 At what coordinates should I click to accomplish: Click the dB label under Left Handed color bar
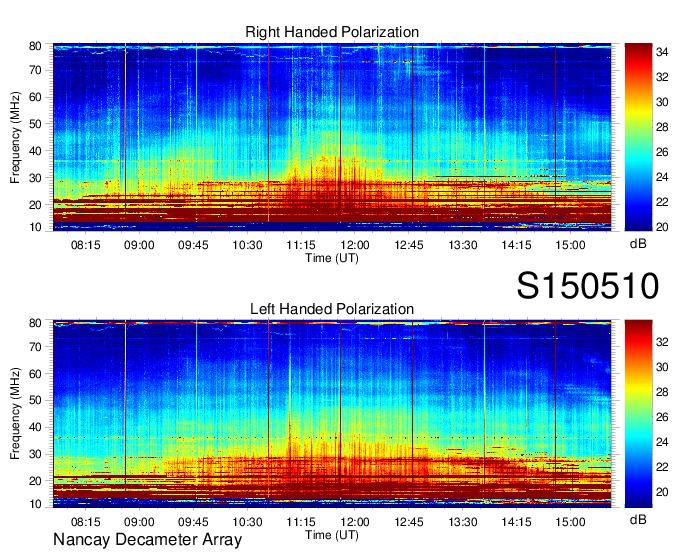pyautogui.click(x=638, y=519)
